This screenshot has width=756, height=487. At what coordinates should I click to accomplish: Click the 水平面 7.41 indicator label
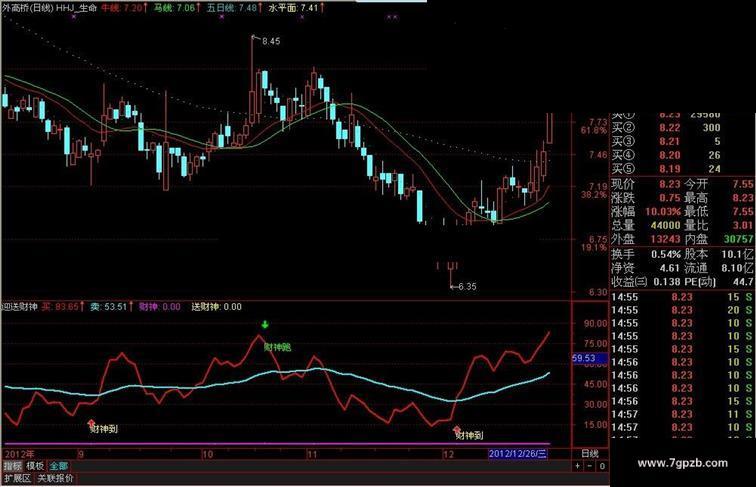pos(296,8)
